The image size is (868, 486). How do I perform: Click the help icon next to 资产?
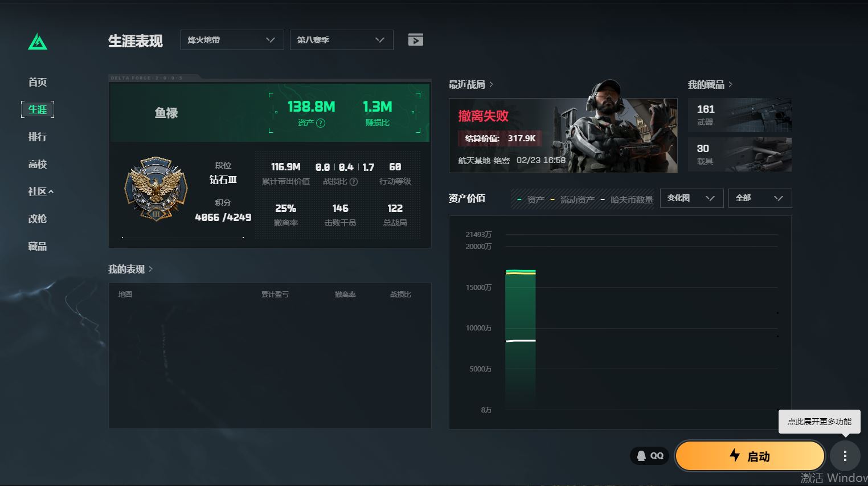click(321, 123)
